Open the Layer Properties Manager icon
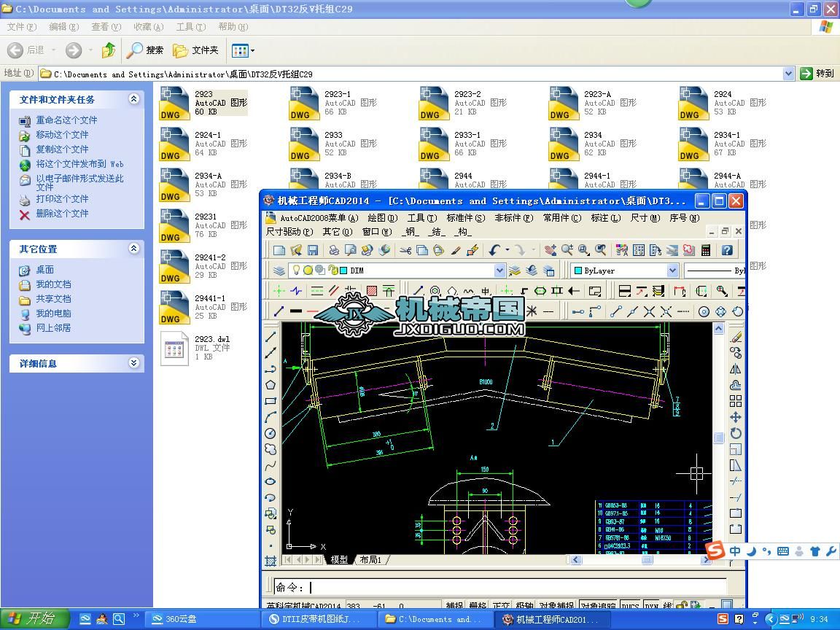 (x=279, y=271)
